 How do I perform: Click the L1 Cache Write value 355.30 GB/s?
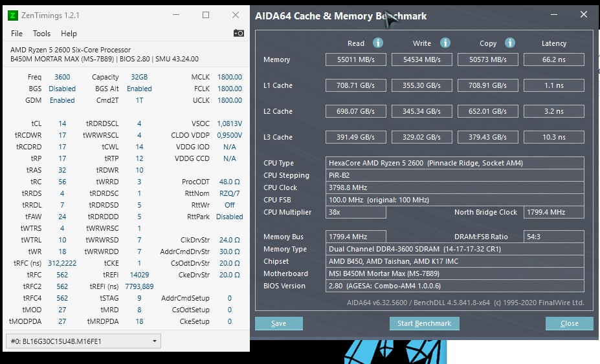point(422,85)
